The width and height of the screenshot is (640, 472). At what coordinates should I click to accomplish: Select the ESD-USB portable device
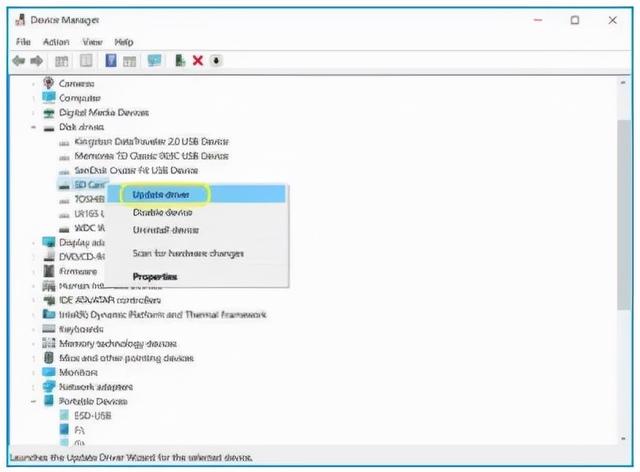[93, 416]
